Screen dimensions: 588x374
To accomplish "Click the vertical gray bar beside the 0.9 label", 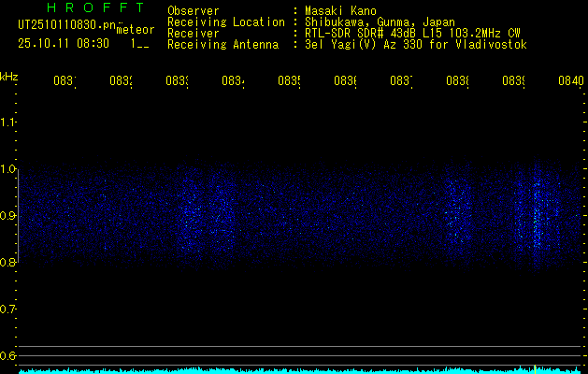I will point(18,216).
